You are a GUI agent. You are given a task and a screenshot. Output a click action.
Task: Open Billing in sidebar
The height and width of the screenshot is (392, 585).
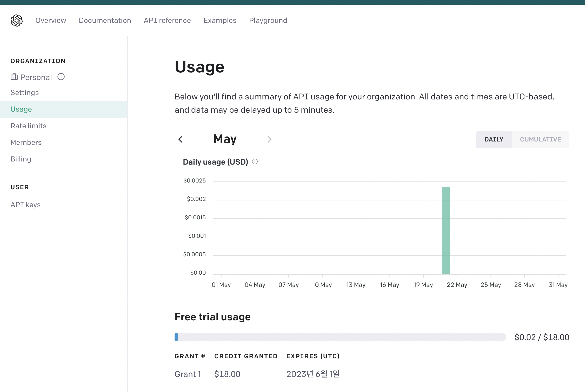click(21, 159)
